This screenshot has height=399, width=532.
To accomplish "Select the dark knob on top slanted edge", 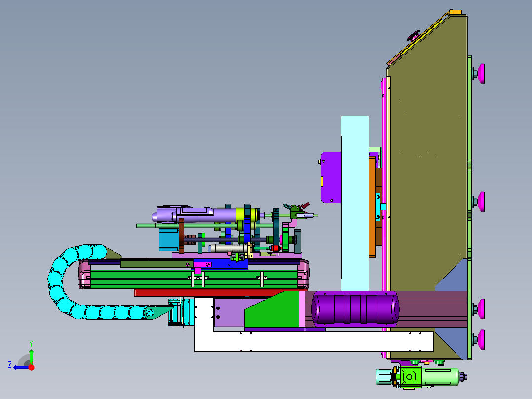I will [414, 36].
